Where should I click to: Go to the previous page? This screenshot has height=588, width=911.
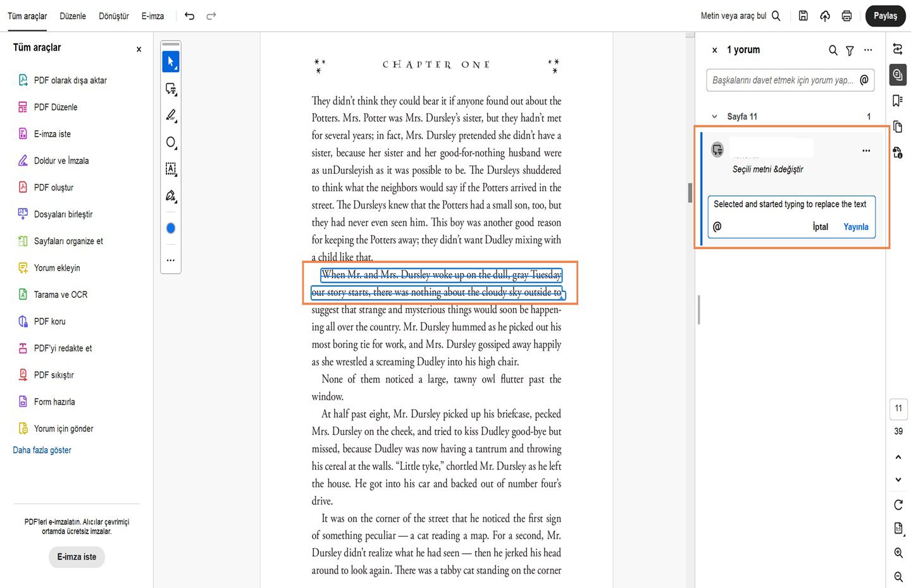pos(898,457)
